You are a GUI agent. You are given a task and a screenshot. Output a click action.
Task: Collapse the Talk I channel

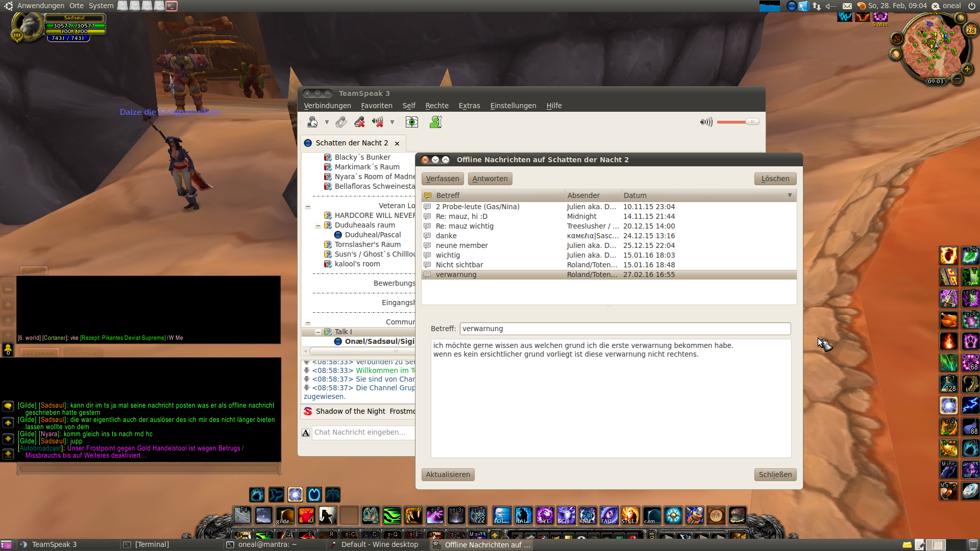[x=318, y=332]
